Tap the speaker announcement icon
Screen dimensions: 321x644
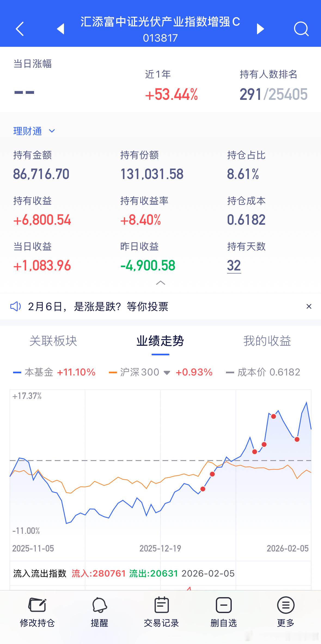click(x=16, y=306)
